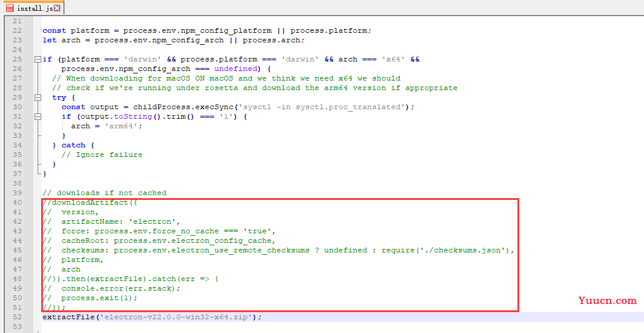Click line number 22 in the margin
The image size is (644, 333).
[17, 31]
